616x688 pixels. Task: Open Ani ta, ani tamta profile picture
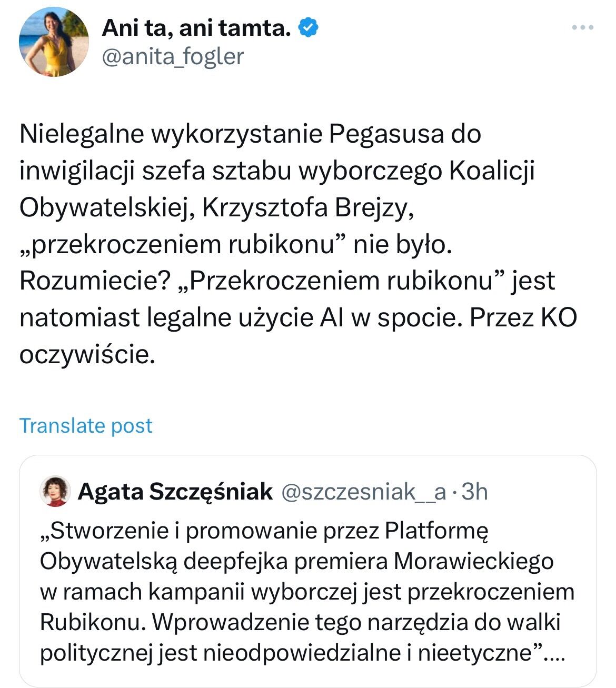point(54,43)
